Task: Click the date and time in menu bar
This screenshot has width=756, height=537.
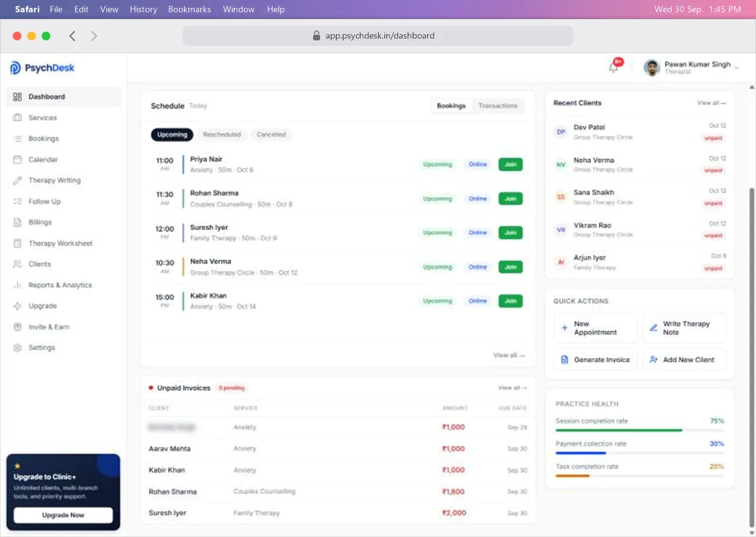Action: coord(697,9)
